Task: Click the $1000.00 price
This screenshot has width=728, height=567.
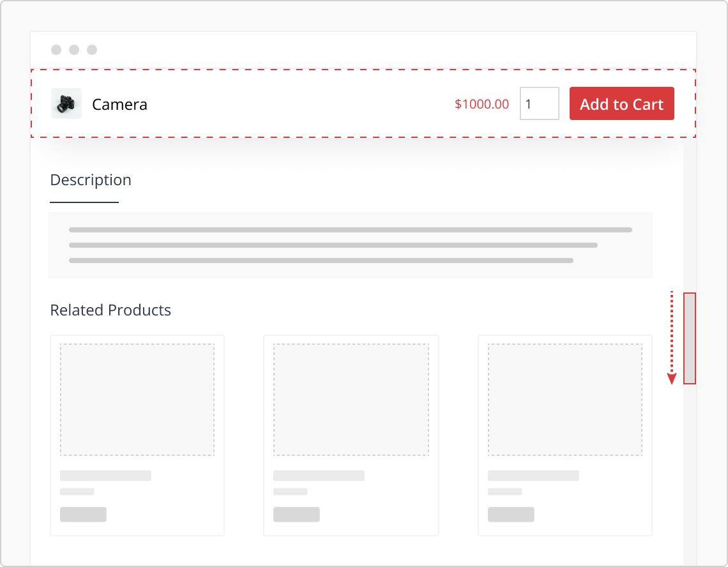Action: [482, 104]
